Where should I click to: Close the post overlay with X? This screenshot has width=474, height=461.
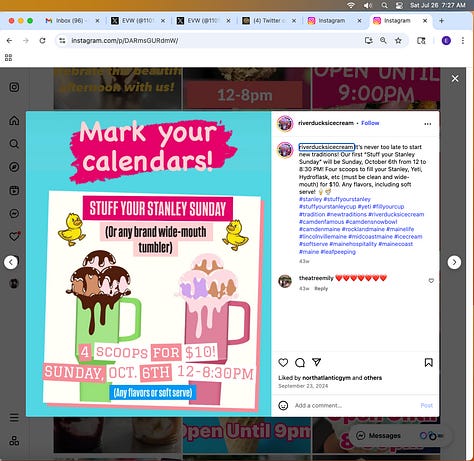[x=455, y=79]
